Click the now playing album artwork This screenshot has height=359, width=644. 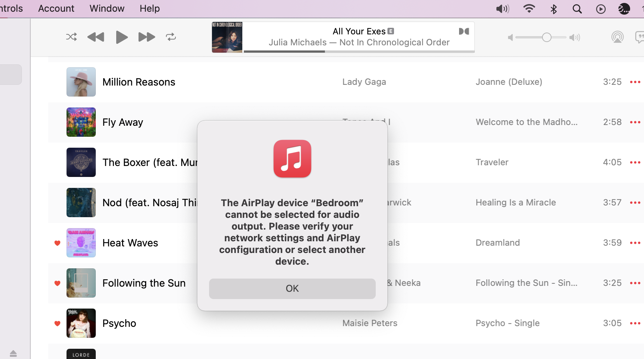pos(227,37)
